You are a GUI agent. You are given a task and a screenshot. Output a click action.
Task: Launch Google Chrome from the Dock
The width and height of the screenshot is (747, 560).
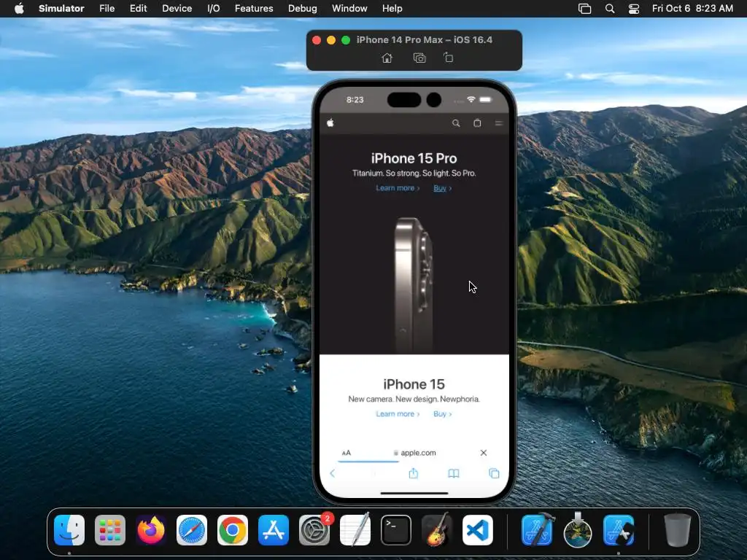pos(233,530)
